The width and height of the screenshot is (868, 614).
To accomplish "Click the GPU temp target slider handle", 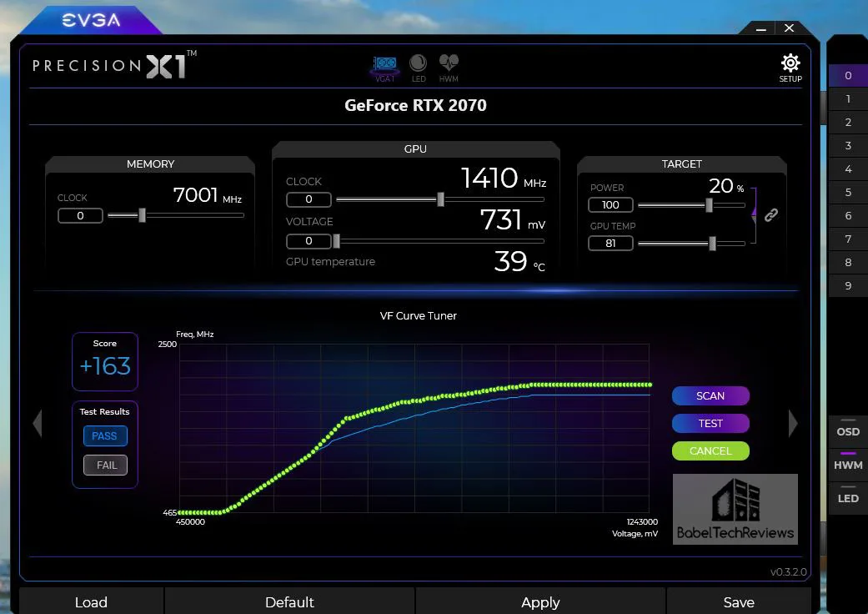I will click(x=712, y=243).
